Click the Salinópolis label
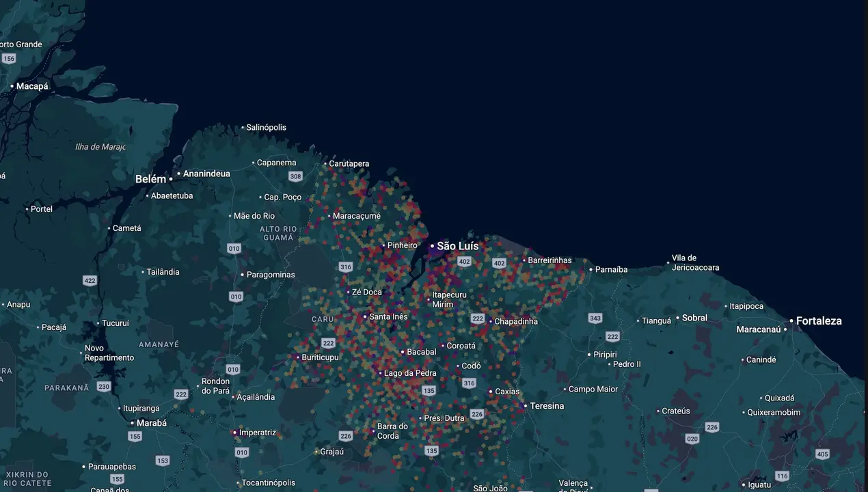Image resolution: width=868 pixels, height=492 pixels. point(267,127)
